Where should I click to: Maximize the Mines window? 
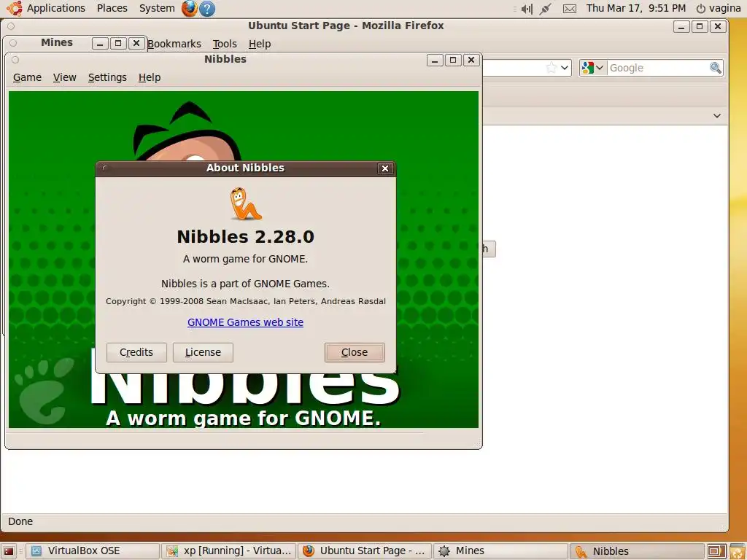(118, 43)
